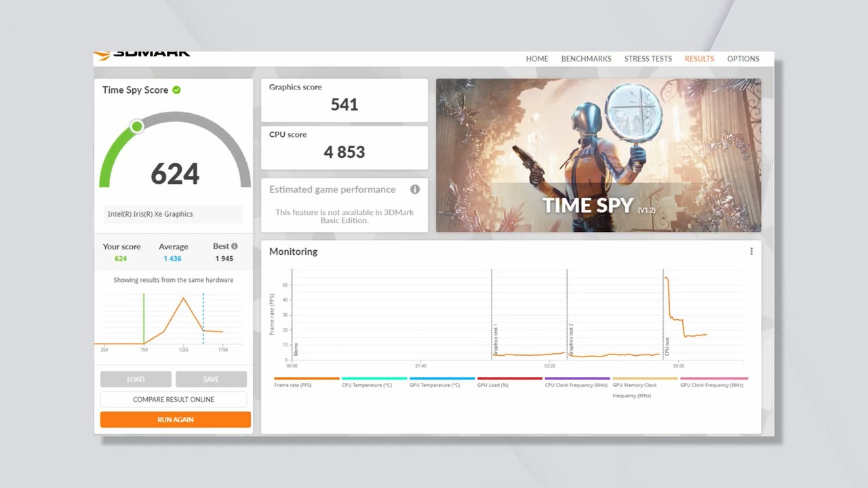
Task: Click COMPARE RESULT ONLINE button
Action: (x=174, y=399)
